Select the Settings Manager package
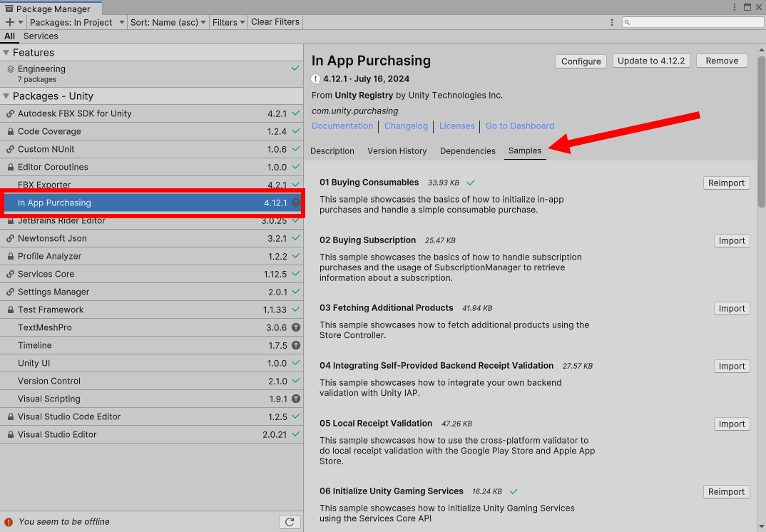 tap(151, 292)
